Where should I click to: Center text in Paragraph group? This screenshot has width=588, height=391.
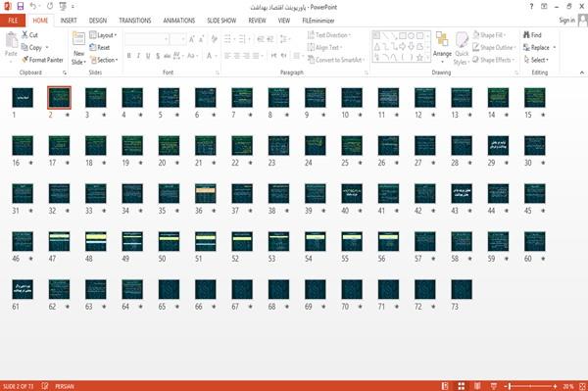(x=236, y=56)
